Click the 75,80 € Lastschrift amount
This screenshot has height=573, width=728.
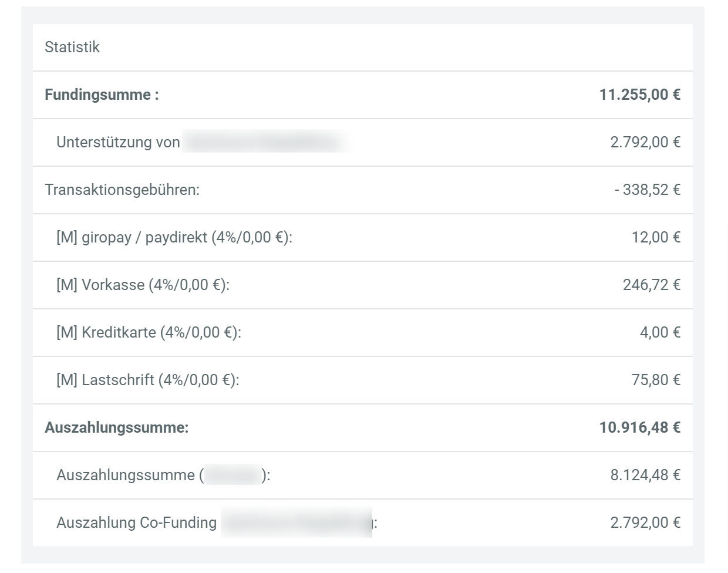[656, 380]
